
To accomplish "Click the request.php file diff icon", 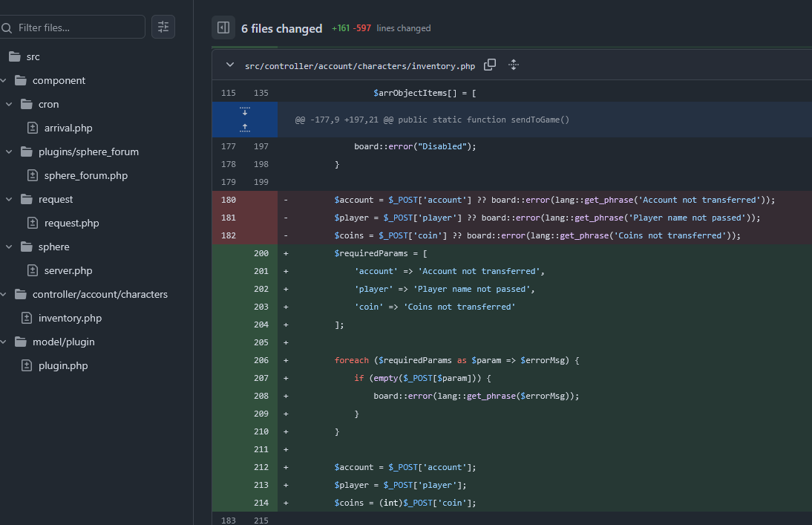I will click(33, 224).
